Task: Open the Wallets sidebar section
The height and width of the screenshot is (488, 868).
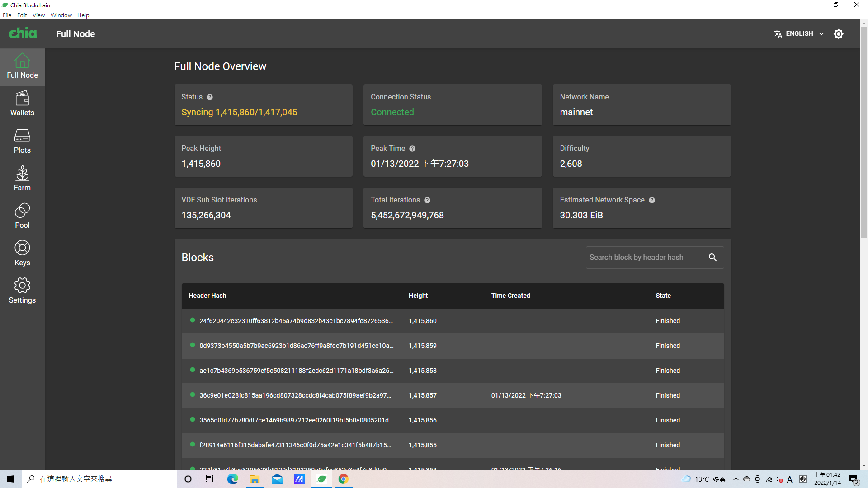Action: (x=22, y=104)
